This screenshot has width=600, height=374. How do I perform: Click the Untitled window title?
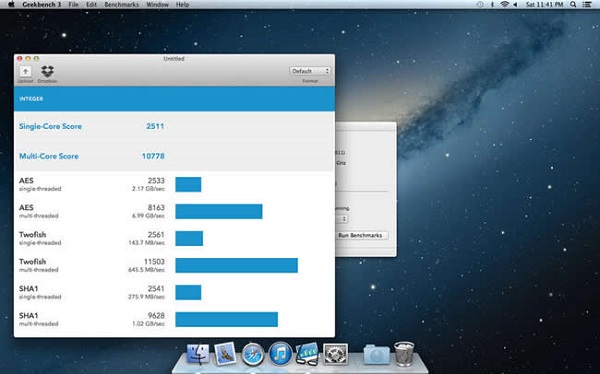click(174, 59)
